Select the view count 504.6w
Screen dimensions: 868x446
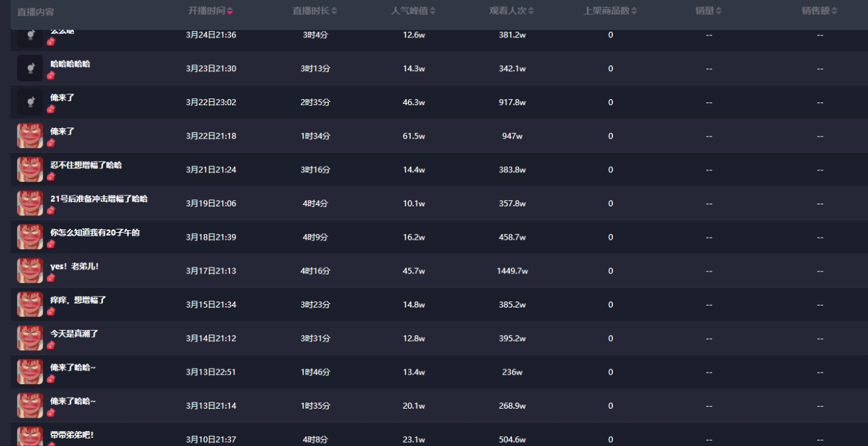click(512, 439)
